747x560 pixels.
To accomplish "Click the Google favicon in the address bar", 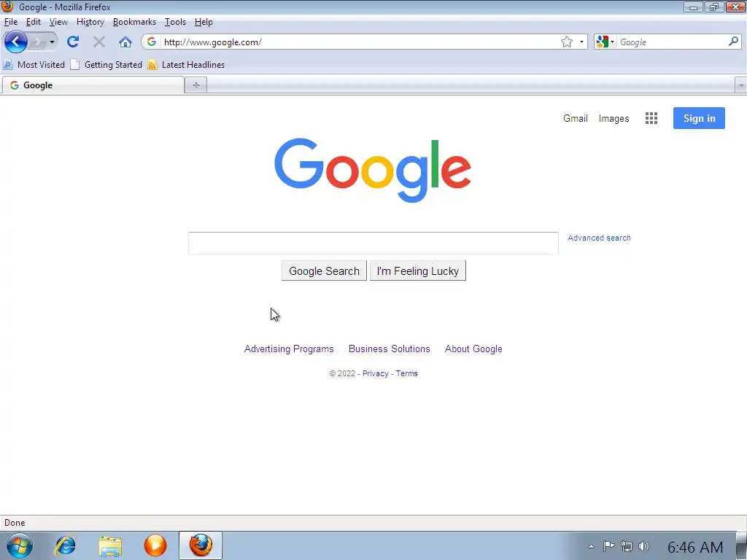I will pos(152,42).
